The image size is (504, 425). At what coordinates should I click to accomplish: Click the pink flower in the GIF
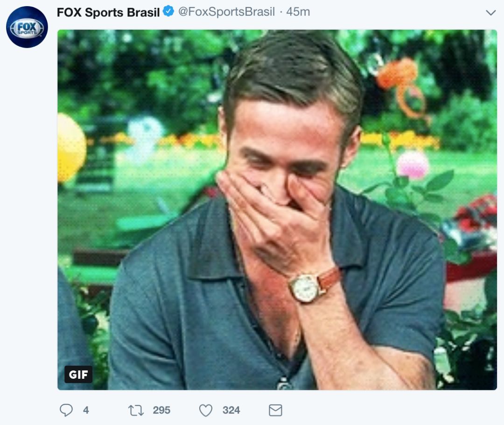point(412,164)
